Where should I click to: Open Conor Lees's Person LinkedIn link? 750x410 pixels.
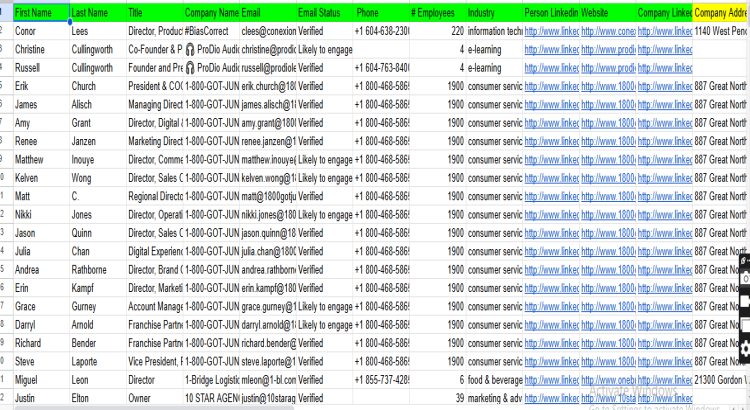pyautogui.click(x=551, y=32)
